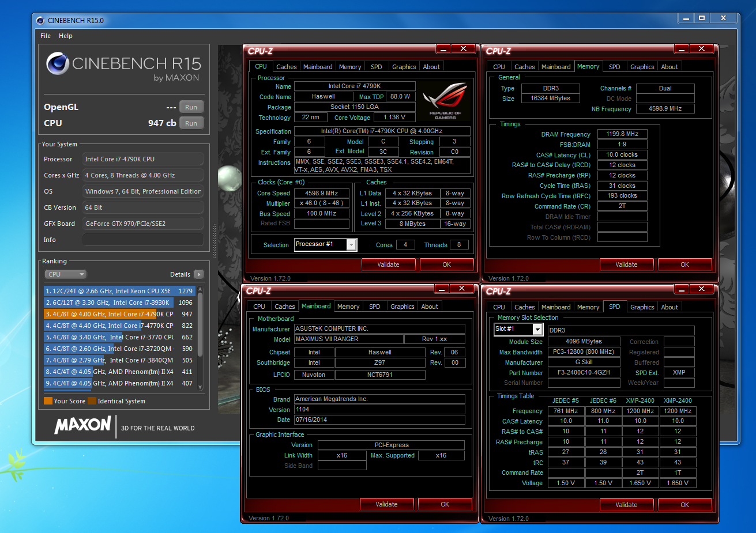
Task: Click the Info input field in Your System
Action: 143,240
